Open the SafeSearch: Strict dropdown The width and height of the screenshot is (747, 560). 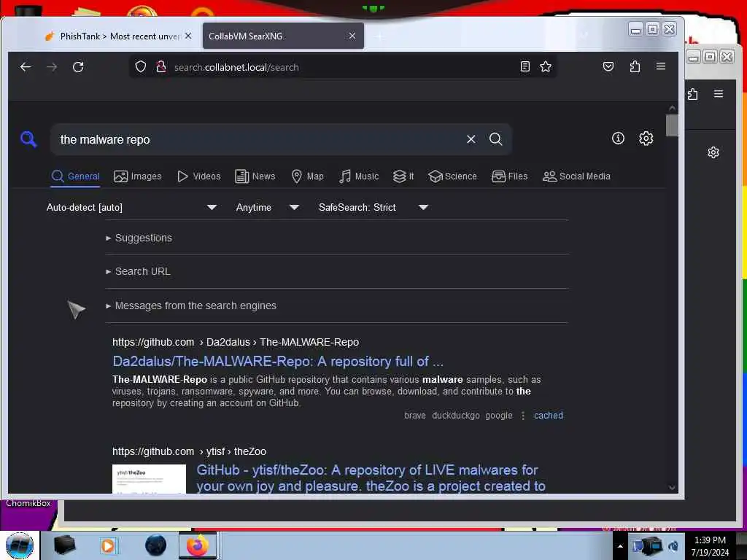373,207
